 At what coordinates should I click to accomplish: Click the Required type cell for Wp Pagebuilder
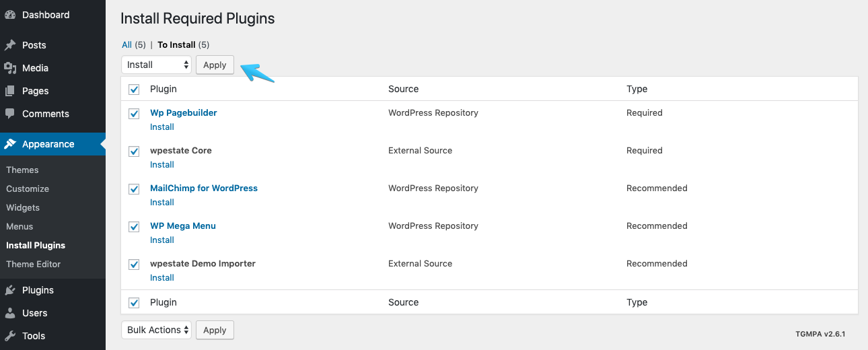tap(645, 113)
